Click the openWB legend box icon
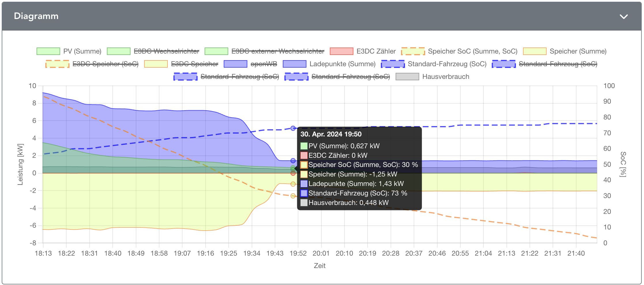The image size is (644, 285). (235, 64)
